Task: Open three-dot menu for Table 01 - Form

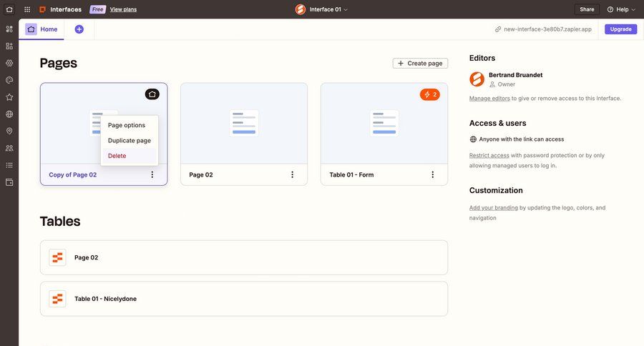Action: (432, 174)
